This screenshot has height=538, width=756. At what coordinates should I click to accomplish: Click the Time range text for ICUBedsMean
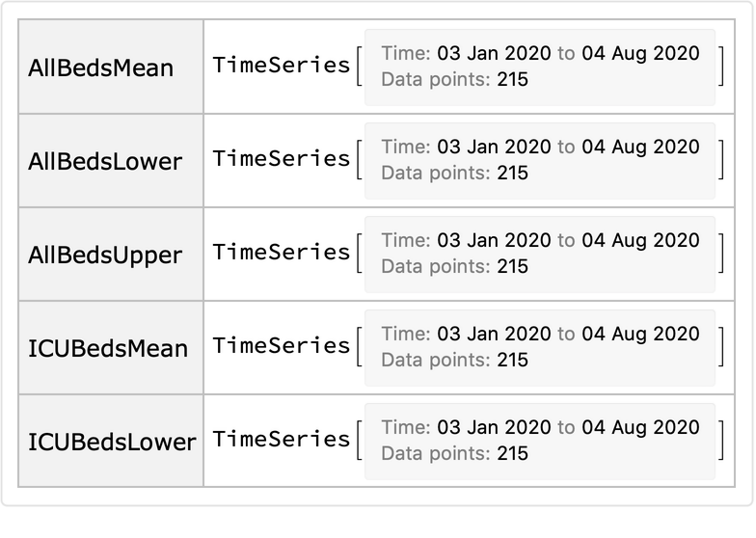click(540, 335)
